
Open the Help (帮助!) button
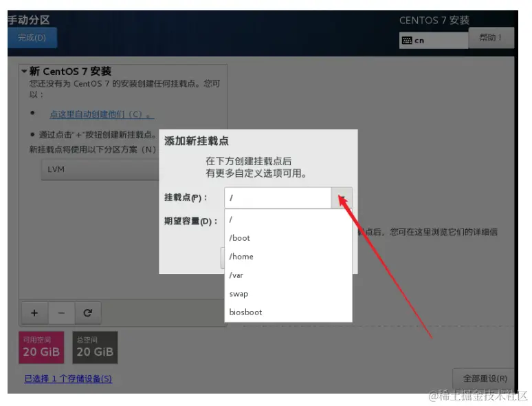coord(491,38)
